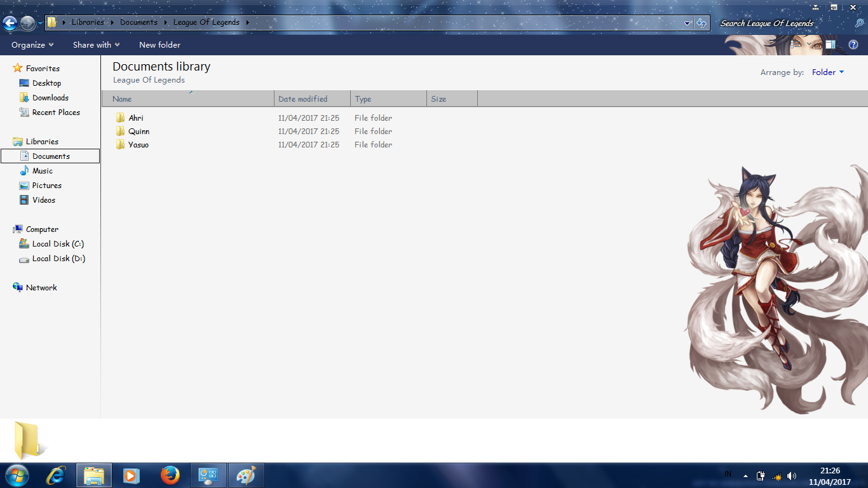Click the Yasuo folder name
868x488 pixels.
pyautogui.click(x=139, y=145)
